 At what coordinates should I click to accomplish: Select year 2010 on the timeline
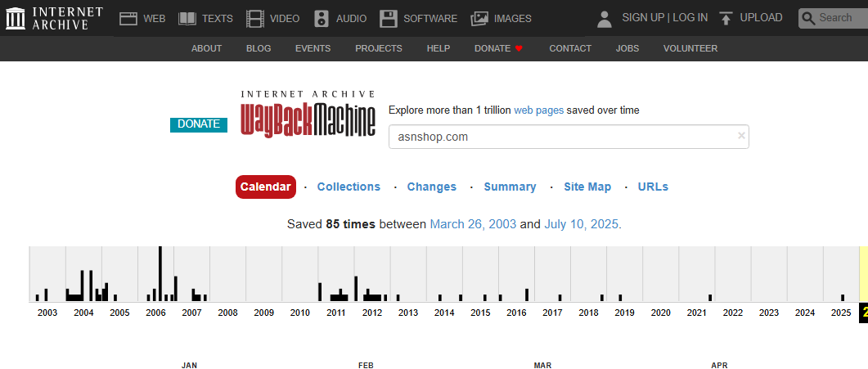pos(300,313)
